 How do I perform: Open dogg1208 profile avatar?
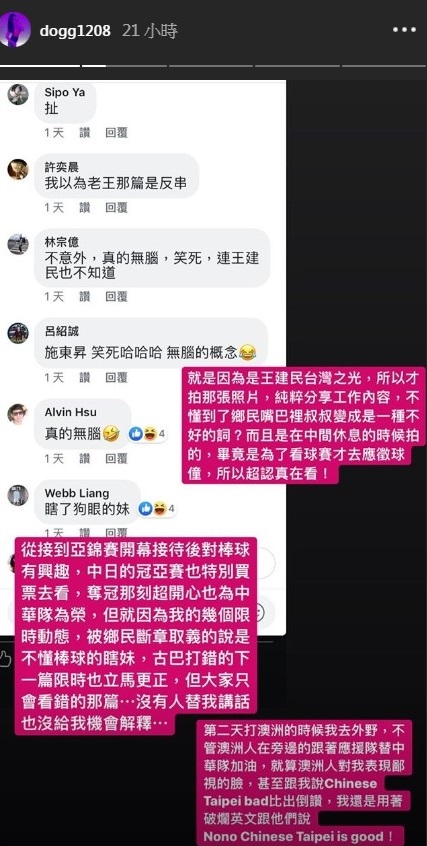coord(15,30)
